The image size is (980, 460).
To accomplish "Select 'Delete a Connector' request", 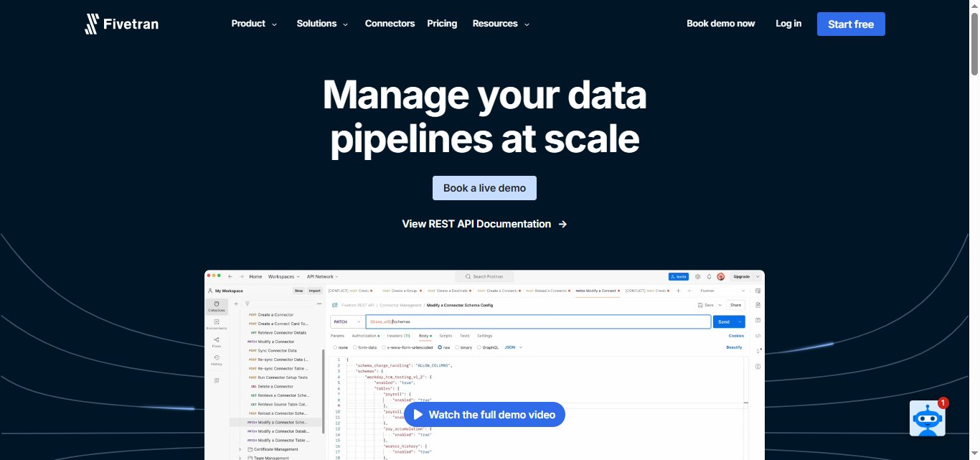I will coord(275,387).
